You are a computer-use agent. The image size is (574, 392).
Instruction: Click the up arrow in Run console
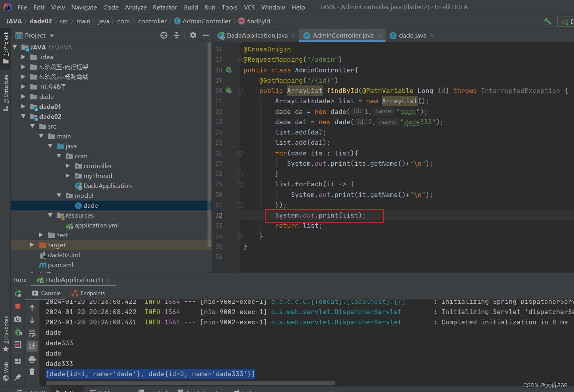[32, 307]
